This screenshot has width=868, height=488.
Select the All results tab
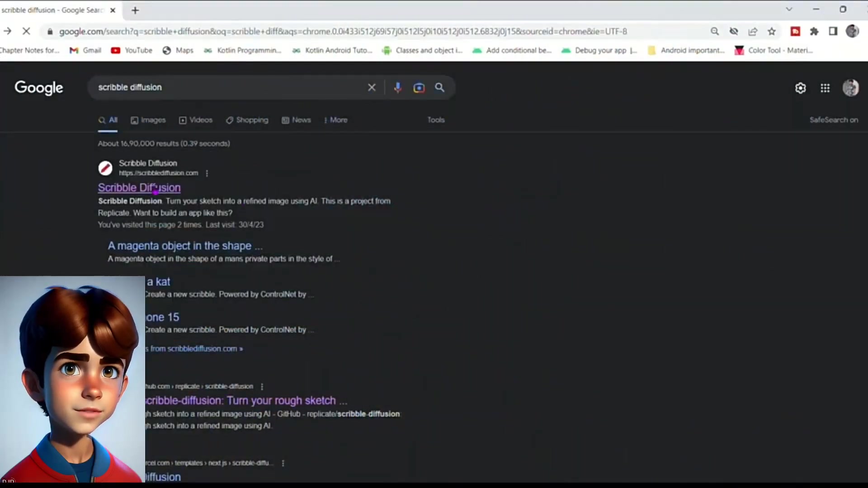click(108, 120)
